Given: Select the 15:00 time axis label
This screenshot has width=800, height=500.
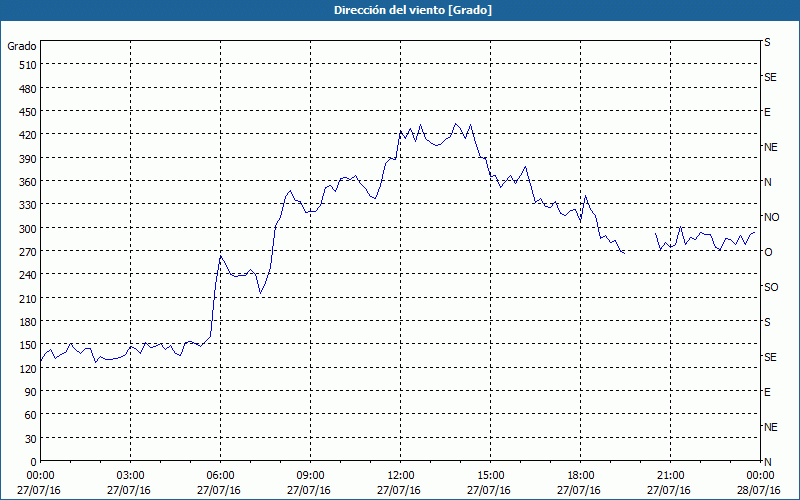Looking at the screenshot, I should (489, 476).
